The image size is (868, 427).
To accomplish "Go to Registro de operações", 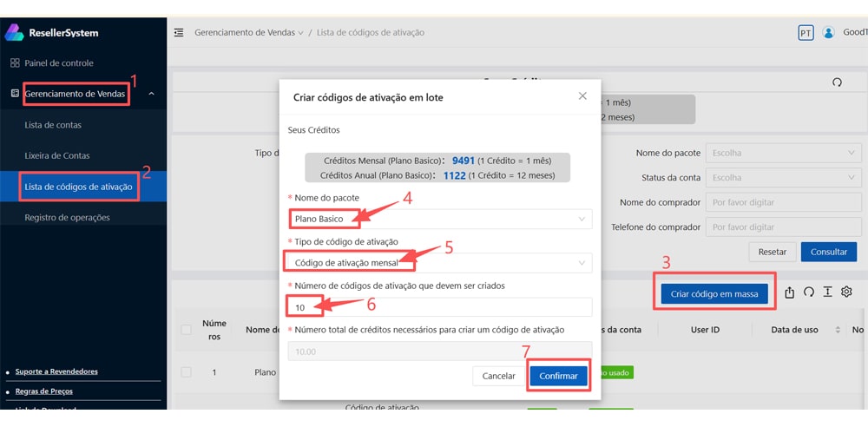I will coord(67,218).
